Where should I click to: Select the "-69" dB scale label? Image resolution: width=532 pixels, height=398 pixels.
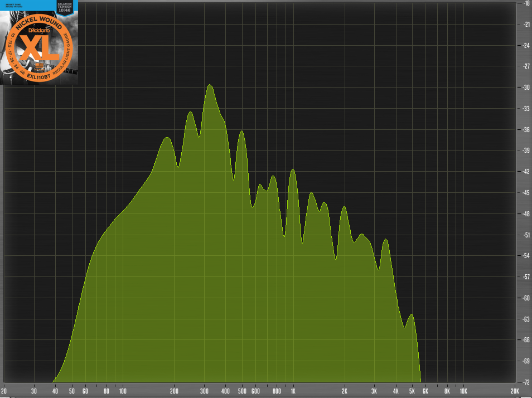(526, 361)
